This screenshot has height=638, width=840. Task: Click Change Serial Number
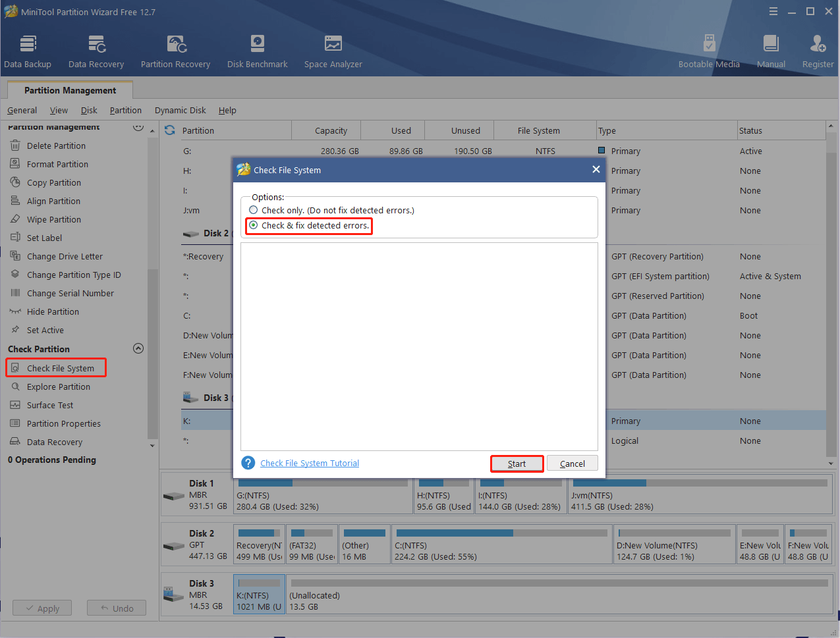pyautogui.click(x=70, y=294)
